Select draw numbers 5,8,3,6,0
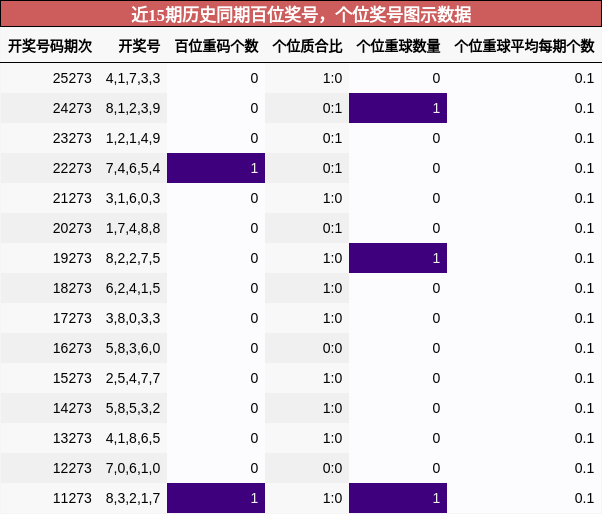This screenshot has height=514, width=602. point(133,348)
